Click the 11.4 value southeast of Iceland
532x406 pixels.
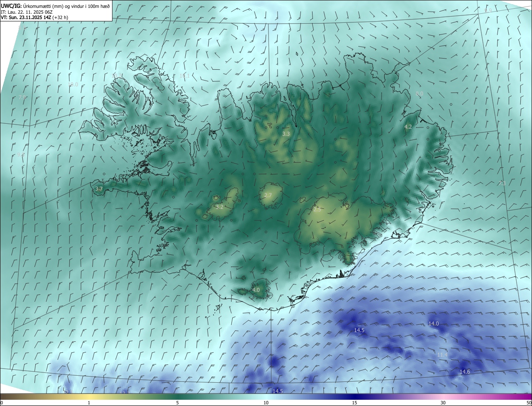point(442,355)
